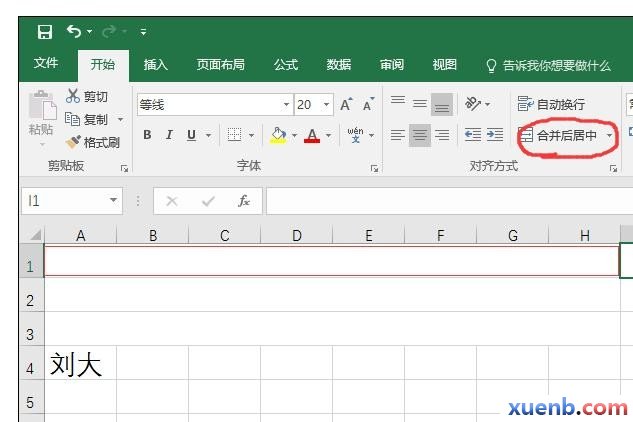Image resolution: width=633 pixels, height=422 pixels.
Task: Click the Orientation text angle icon
Action: [x=472, y=104]
